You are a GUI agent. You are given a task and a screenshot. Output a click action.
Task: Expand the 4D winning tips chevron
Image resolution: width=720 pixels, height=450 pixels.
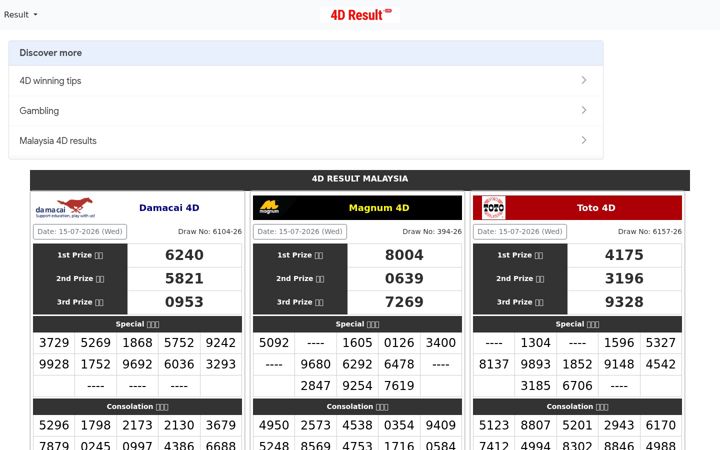click(584, 80)
